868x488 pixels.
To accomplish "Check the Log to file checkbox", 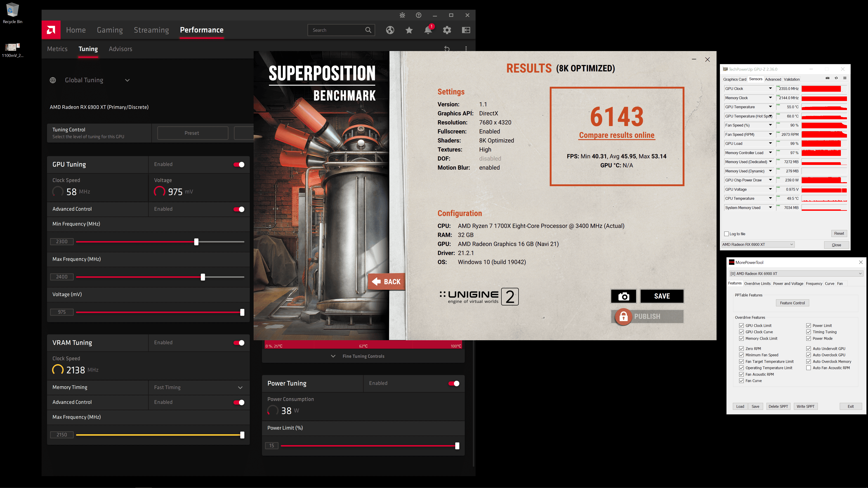I will [726, 234].
